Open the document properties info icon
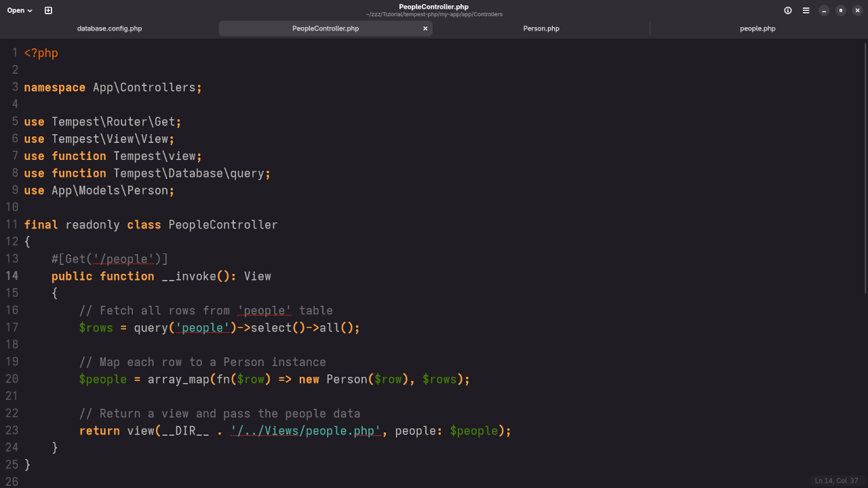The width and height of the screenshot is (868, 488). click(x=788, y=10)
